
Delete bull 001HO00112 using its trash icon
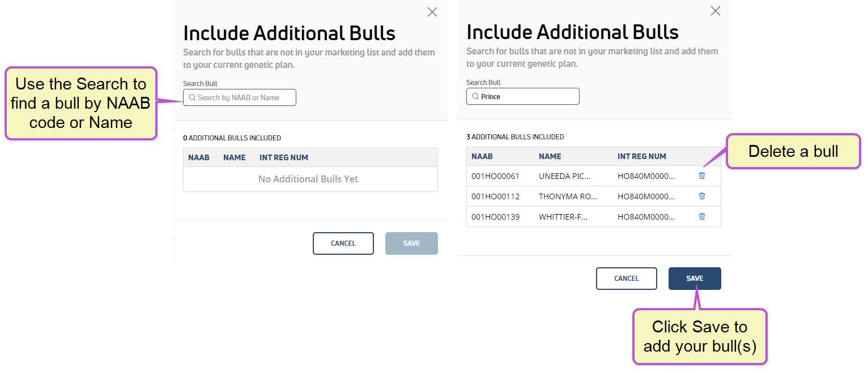tap(702, 196)
